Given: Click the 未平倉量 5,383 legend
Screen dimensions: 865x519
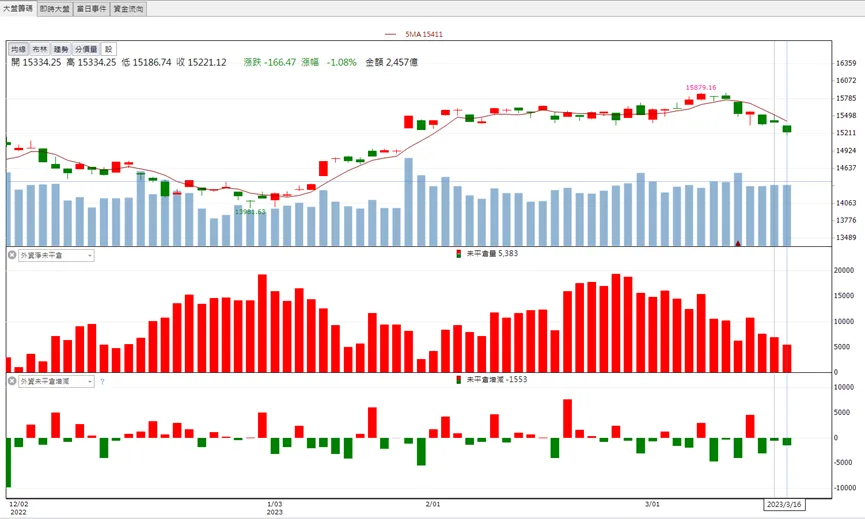Looking at the screenshot, I should point(488,253).
